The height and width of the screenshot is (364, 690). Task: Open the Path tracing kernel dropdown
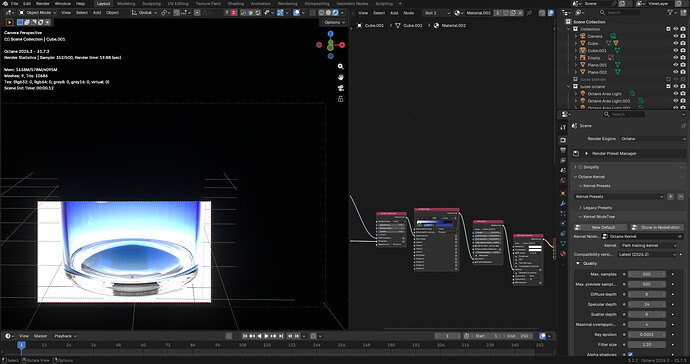coord(649,245)
